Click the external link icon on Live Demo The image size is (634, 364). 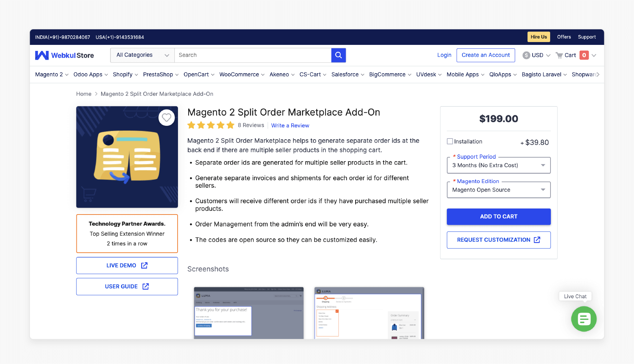coord(144,265)
